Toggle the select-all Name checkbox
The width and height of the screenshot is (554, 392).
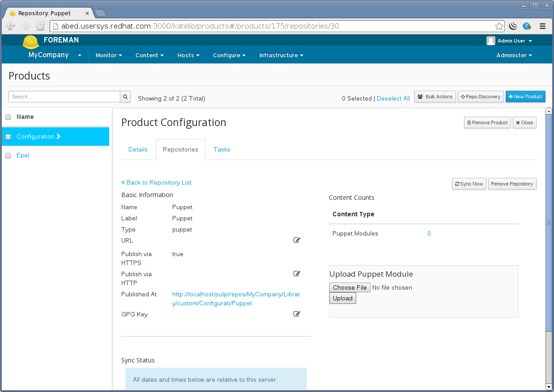click(8, 117)
